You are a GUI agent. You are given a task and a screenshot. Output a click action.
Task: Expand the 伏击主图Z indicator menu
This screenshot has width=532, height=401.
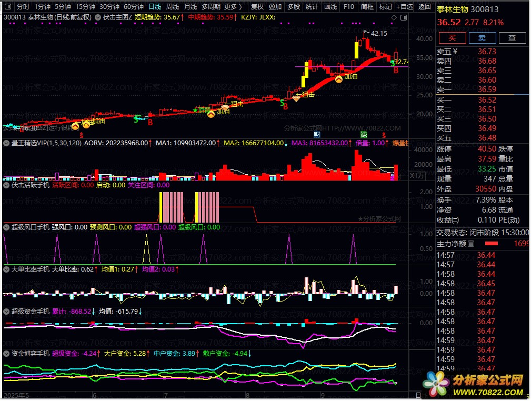coord(98,17)
